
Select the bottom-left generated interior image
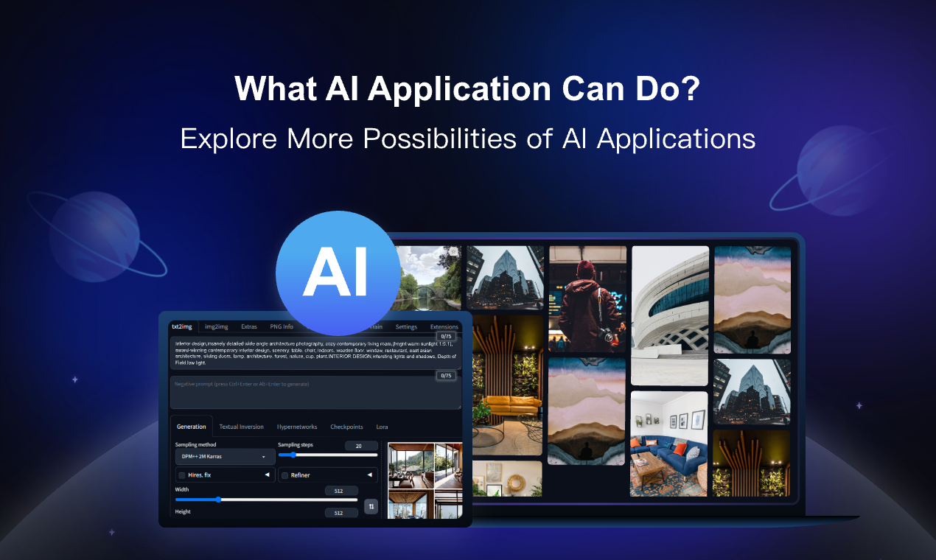click(x=411, y=503)
